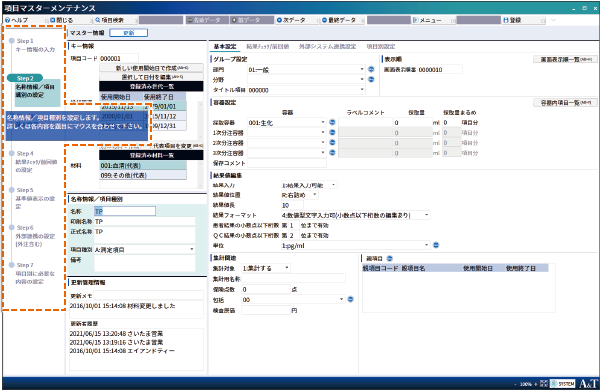This screenshot has height=390, width=600.
Task: Click the blue icon beside 部門 dropdown
Action: (x=371, y=69)
